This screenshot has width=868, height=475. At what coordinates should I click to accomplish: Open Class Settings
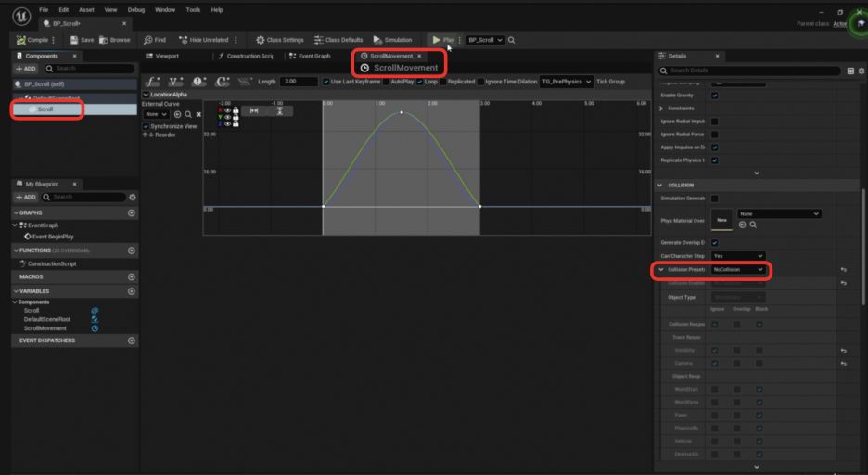[x=279, y=40]
